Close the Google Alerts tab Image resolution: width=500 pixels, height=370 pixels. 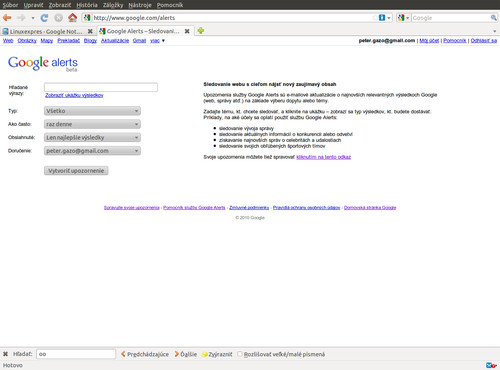pos(187,31)
